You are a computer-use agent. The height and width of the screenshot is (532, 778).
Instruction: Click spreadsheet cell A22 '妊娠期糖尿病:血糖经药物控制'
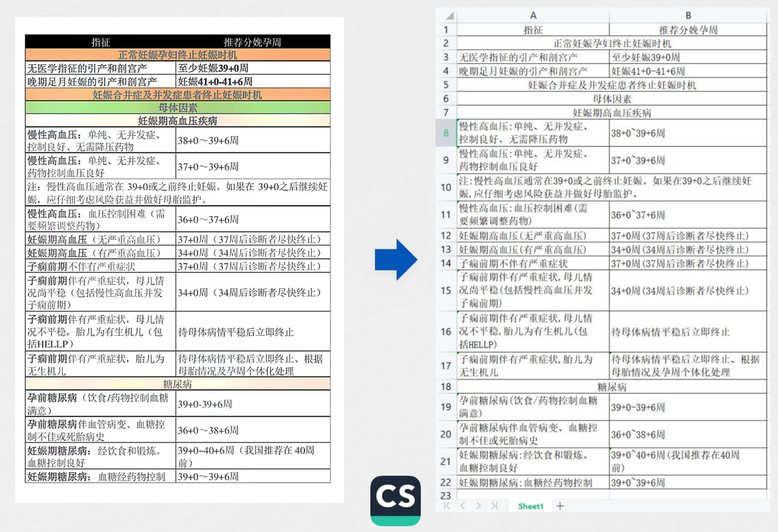click(x=533, y=482)
